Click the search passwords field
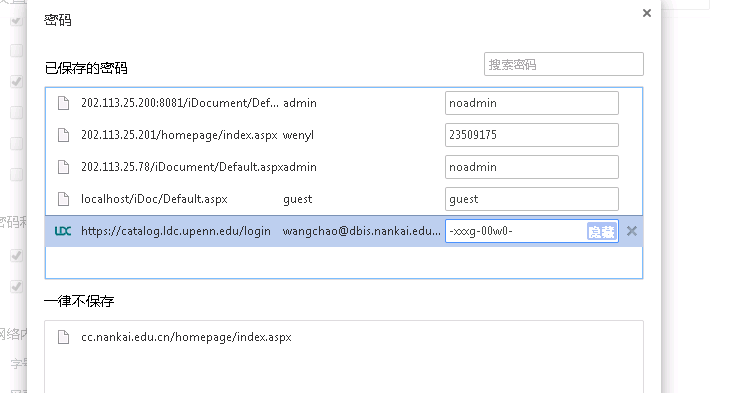 (564, 64)
